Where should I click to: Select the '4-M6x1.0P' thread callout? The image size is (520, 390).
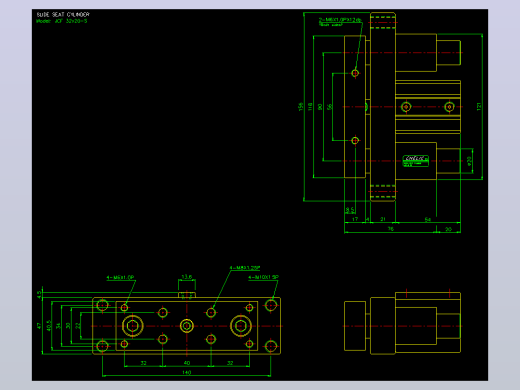pyautogui.click(x=120, y=277)
